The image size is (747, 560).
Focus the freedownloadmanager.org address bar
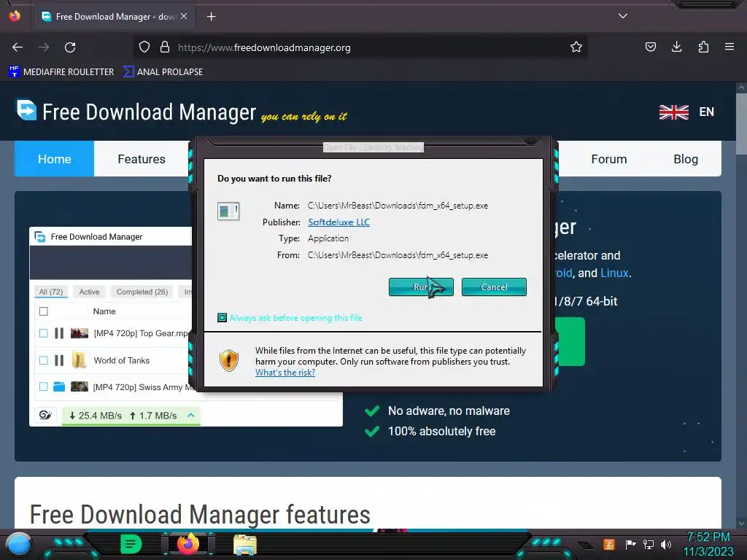click(x=362, y=47)
